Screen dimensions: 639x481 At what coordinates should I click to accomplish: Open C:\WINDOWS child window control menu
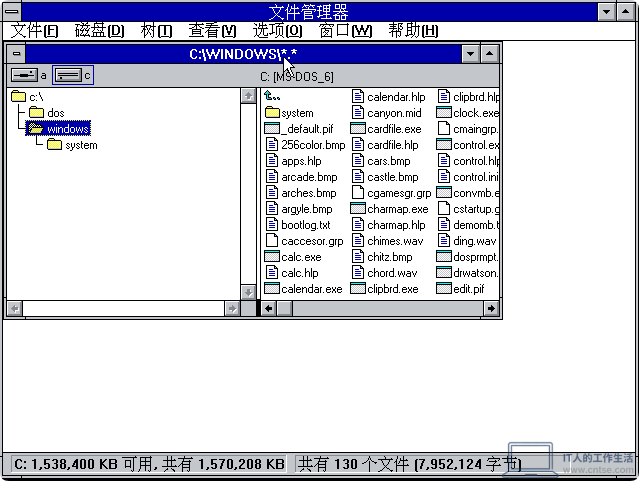coord(16,53)
